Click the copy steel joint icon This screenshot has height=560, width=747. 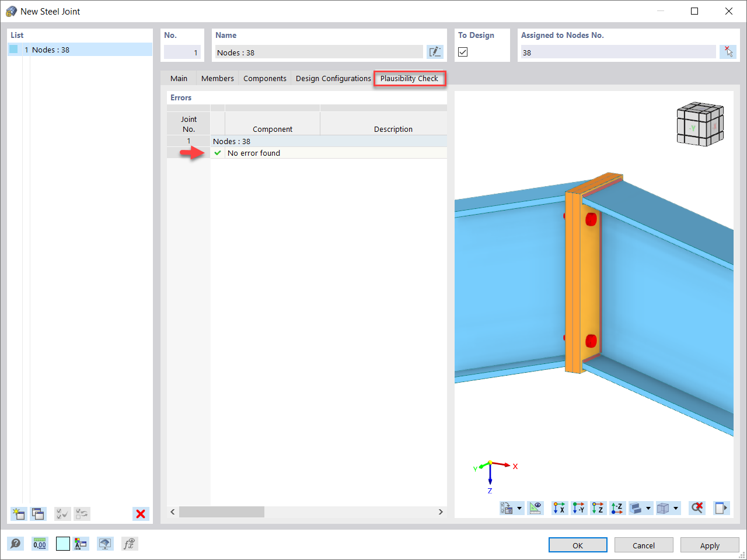[x=38, y=514]
